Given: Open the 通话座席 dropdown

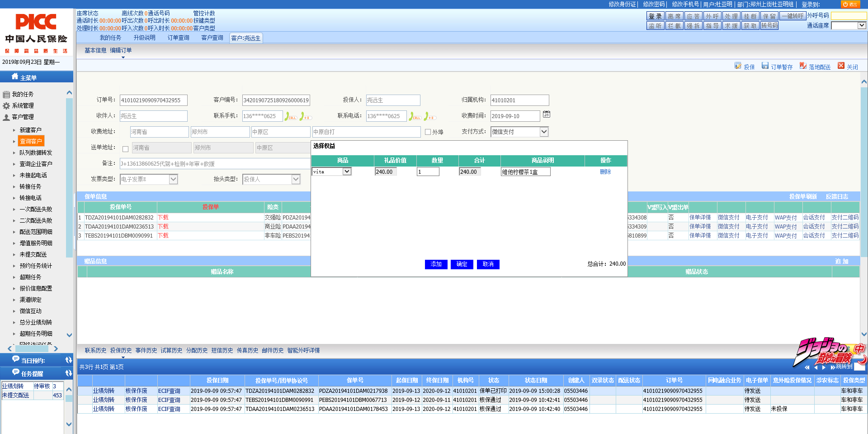Looking at the screenshot, I should click(x=862, y=25).
